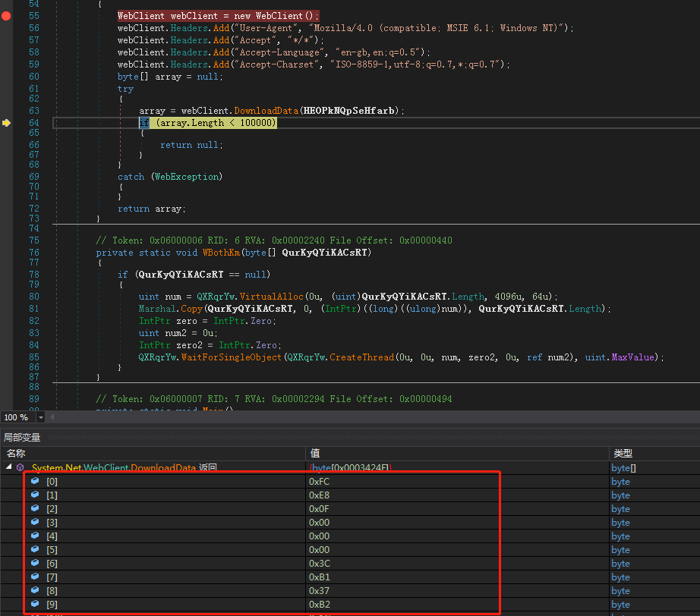This screenshot has width=700, height=616.
Task: Select the [6] name cell
Action: 52,564
